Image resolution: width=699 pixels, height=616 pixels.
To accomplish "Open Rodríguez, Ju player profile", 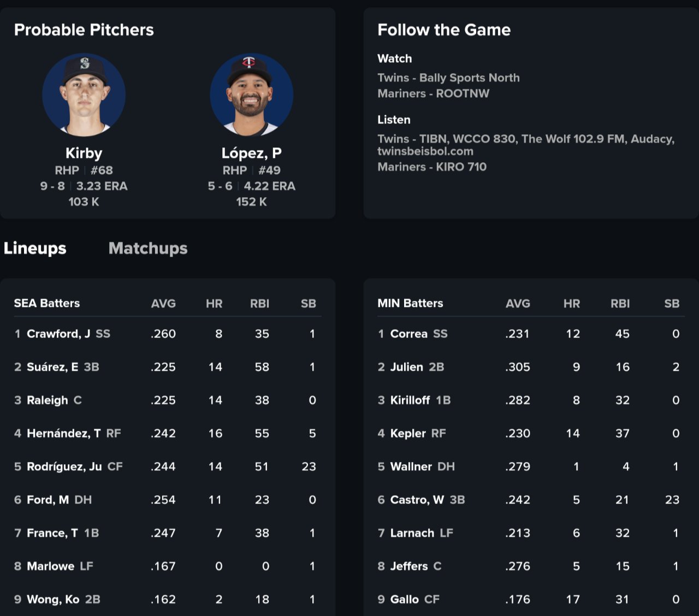I will point(64,467).
